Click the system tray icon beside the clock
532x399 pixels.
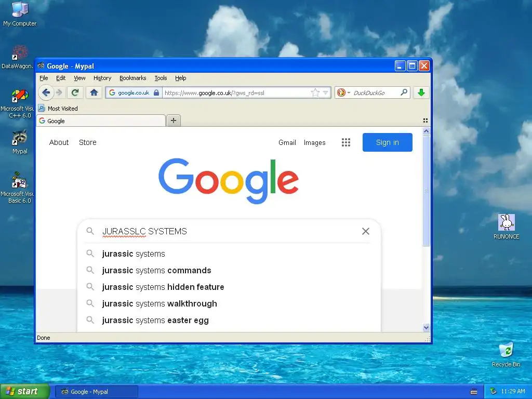[x=494, y=392]
